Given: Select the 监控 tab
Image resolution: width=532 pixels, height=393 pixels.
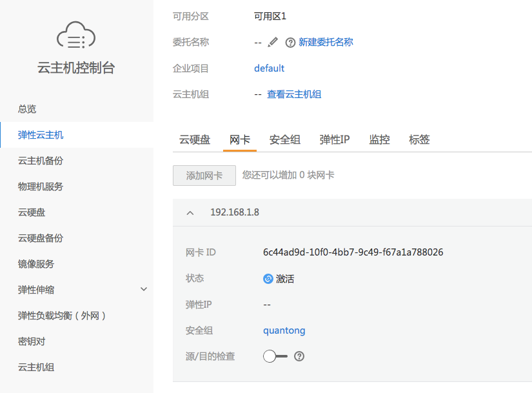Looking at the screenshot, I should pos(379,139).
